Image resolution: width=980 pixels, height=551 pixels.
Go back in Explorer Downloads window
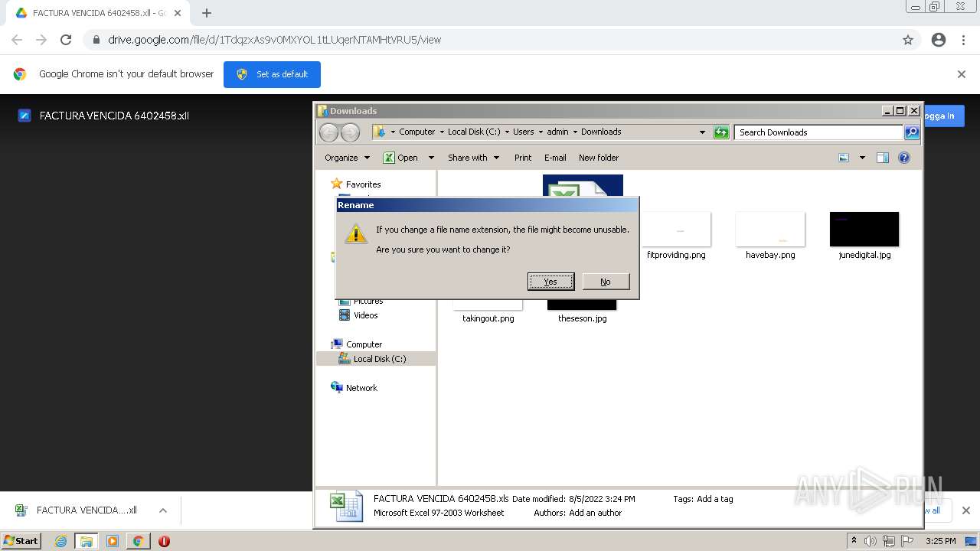click(329, 132)
